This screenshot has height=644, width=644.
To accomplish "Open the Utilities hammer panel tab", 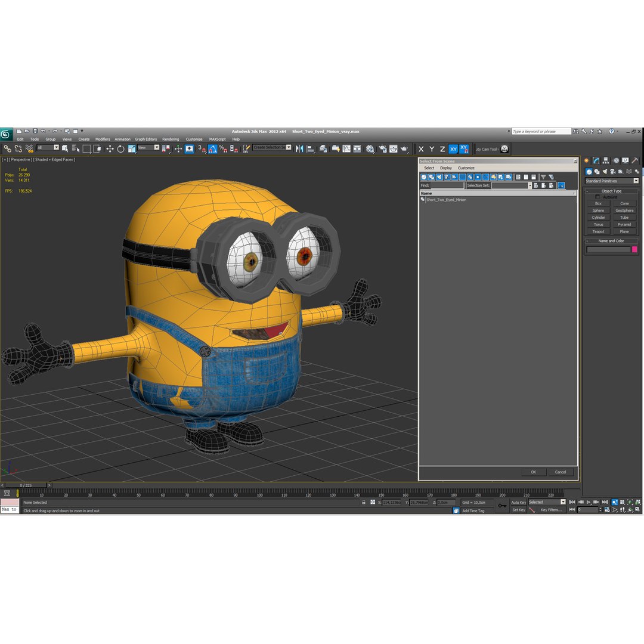I will click(x=635, y=160).
